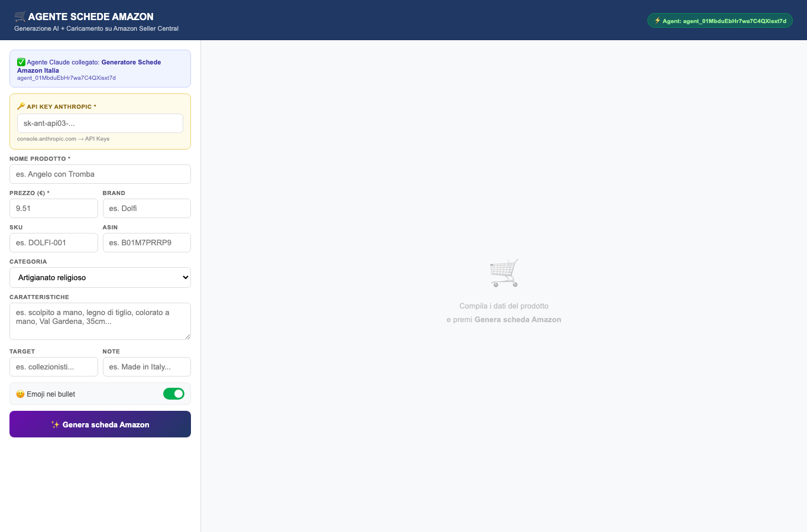Viewport: 807px width, 532px height.
Task: Click the smiley emoji beside Emoji nei bullet
Action: pyautogui.click(x=20, y=394)
